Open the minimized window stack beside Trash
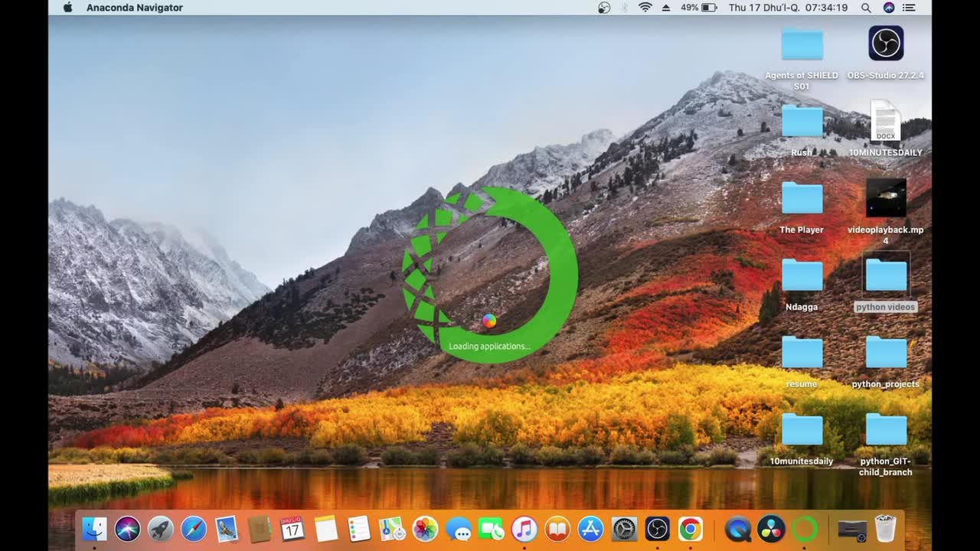The image size is (980, 551). pyautogui.click(x=852, y=530)
